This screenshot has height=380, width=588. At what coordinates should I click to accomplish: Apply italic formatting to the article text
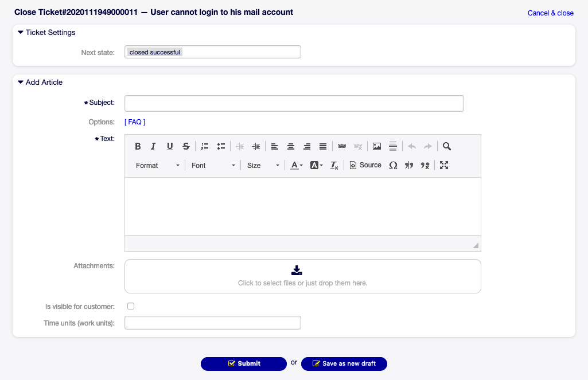[x=153, y=146]
